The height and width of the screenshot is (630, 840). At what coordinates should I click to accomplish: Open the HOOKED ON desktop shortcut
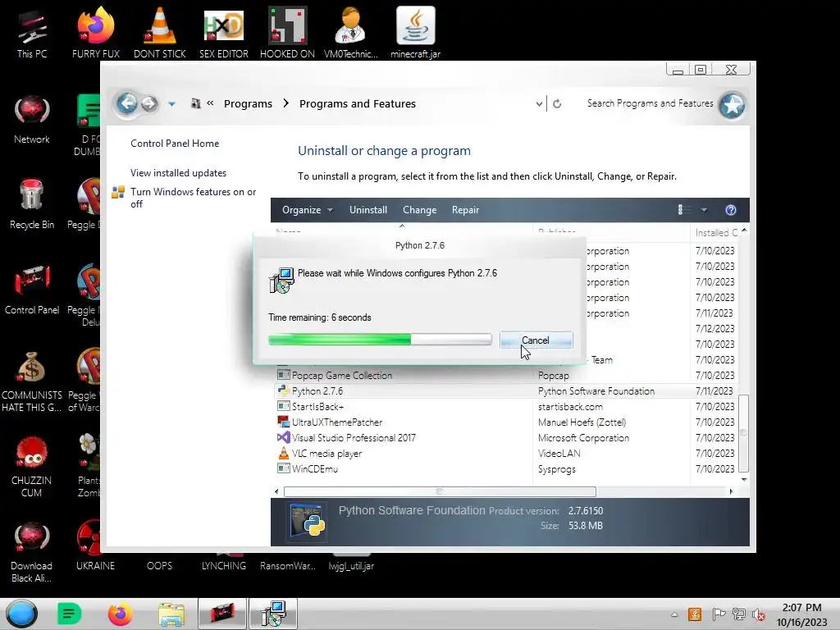287,33
